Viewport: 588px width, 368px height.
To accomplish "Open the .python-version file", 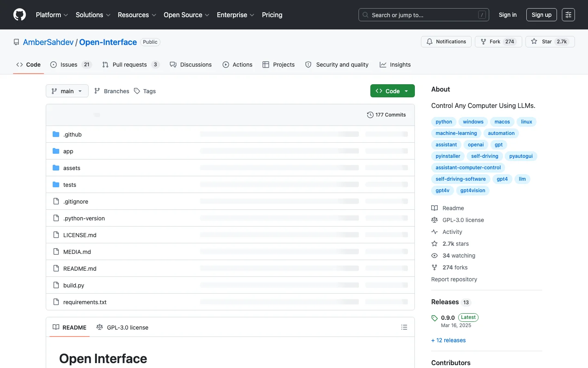I will pos(84,218).
